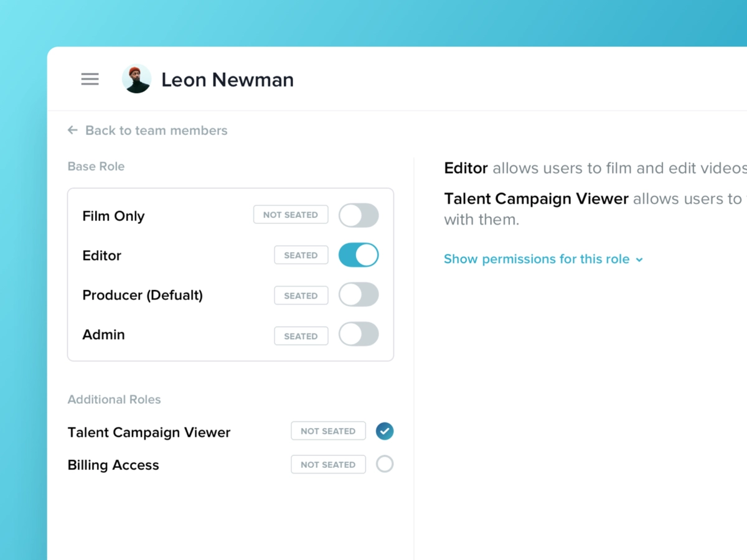Uncheck Talent Campaign Viewer role

pyautogui.click(x=385, y=431)
